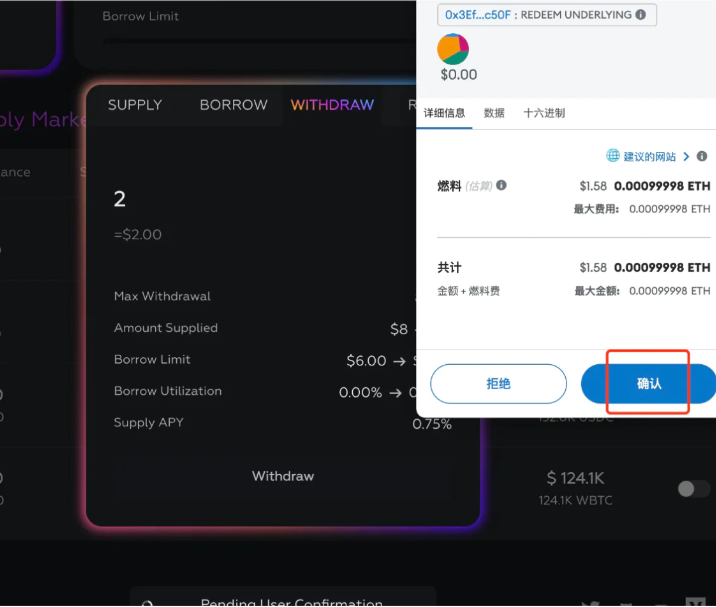Screen dimensions: 716x607
Task: Click the 124.1K WBTC amount text
Action: (x=575, y=501)
